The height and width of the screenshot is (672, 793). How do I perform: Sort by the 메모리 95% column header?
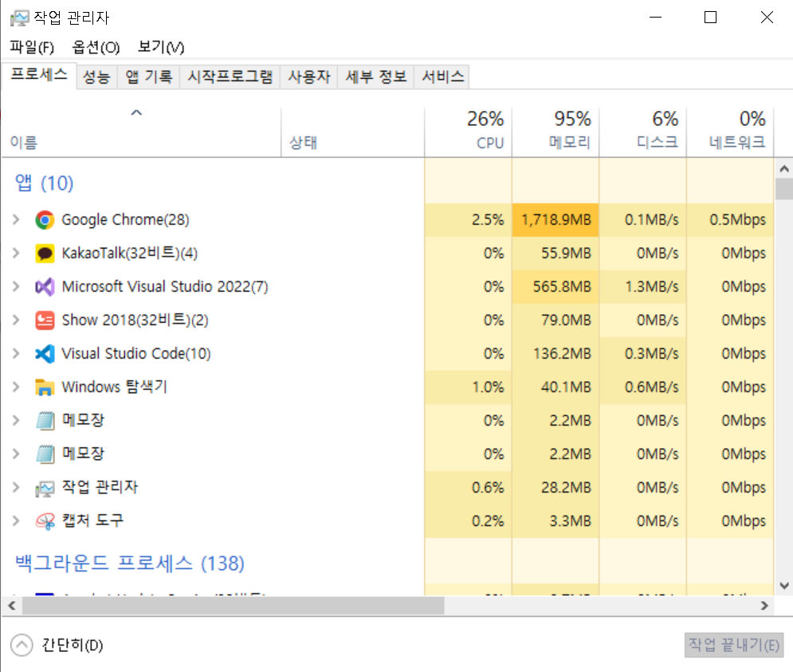click(555, 132)
